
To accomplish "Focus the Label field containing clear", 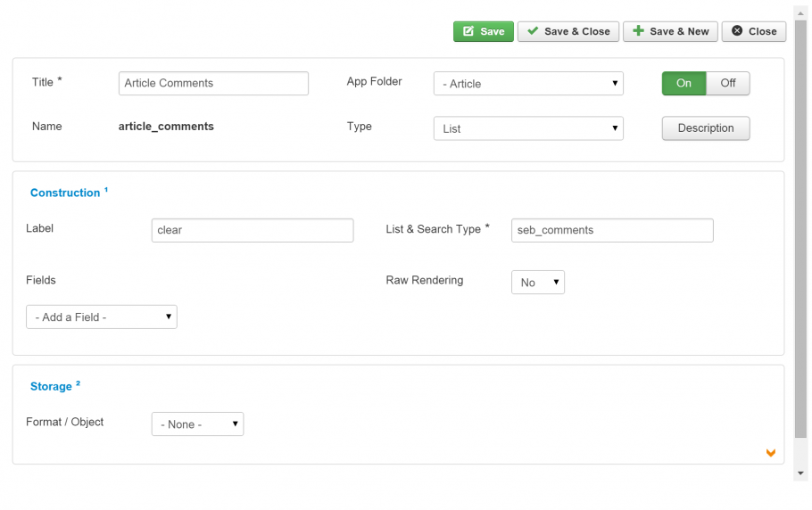I will point(253,230).
